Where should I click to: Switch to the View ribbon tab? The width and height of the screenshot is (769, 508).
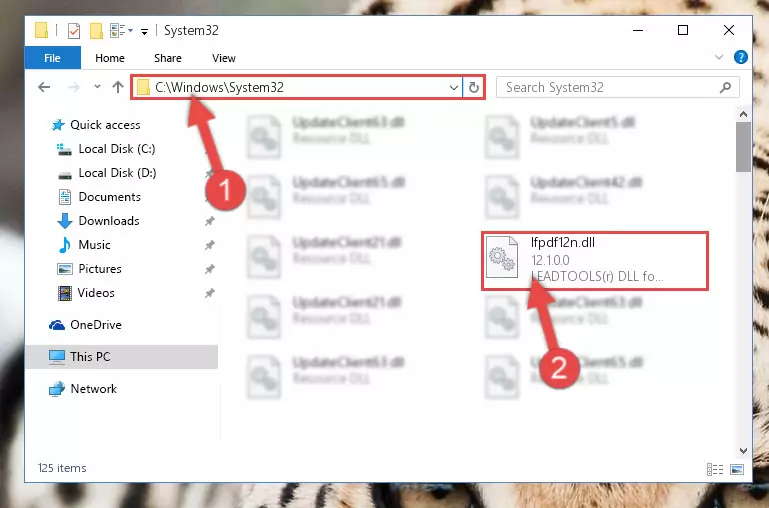click(x=224, y=58)
